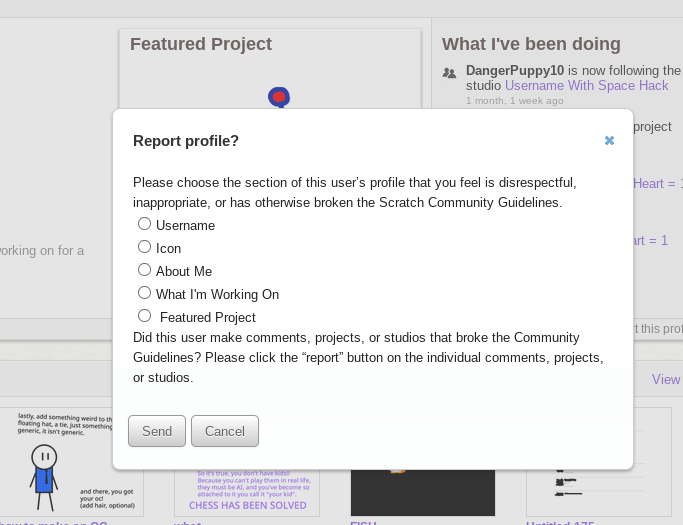Close the Report profile dialog

tap(609, 141)
